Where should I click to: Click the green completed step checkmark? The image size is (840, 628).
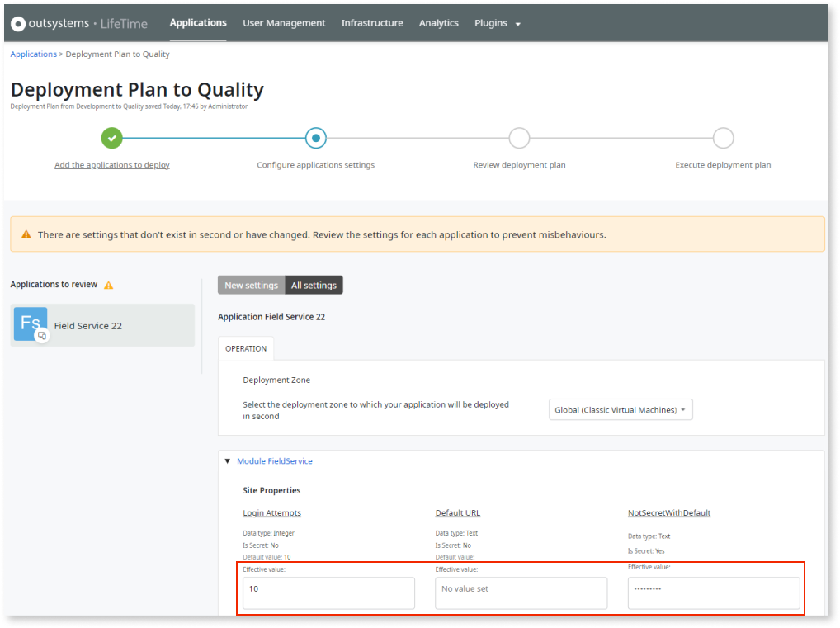(x=112, y=138)
